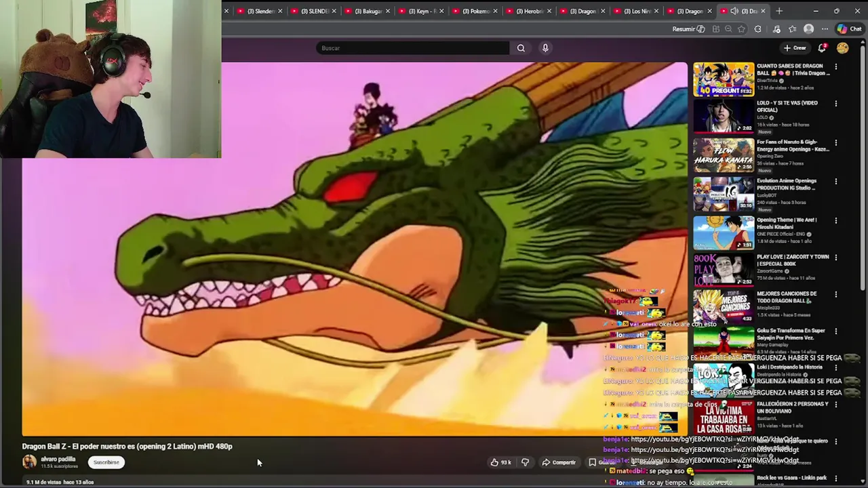The image size is (868, 488).
Task: Activate voice search microphone
Action: pos(545,48)
